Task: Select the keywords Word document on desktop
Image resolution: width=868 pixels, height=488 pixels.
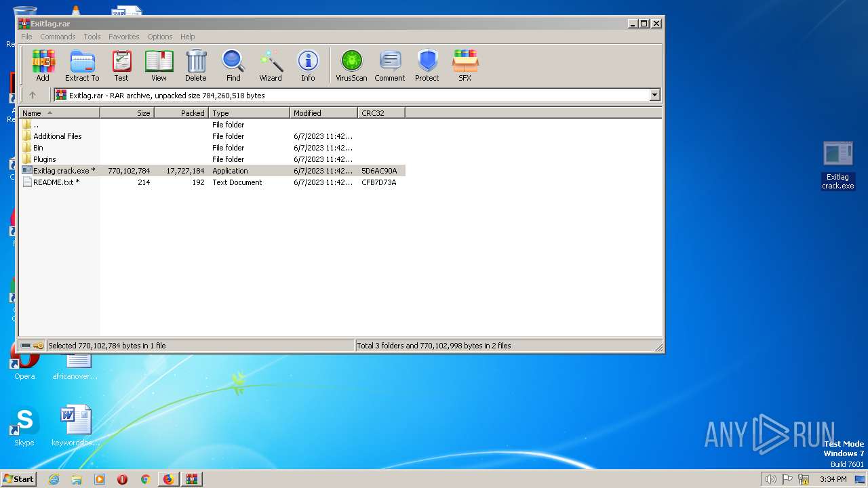Action: (x=75, y=427)
